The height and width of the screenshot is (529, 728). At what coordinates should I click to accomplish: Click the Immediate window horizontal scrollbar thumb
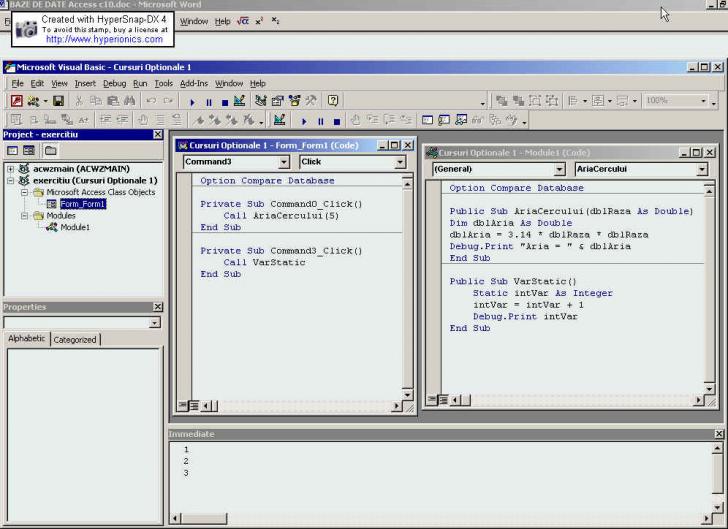pos(204,518)
